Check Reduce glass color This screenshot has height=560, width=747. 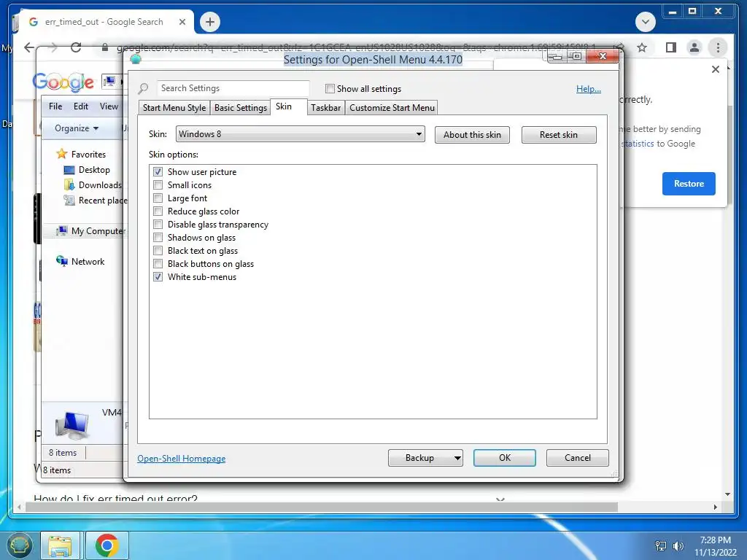pyautogui.click(x=158, y=211)
